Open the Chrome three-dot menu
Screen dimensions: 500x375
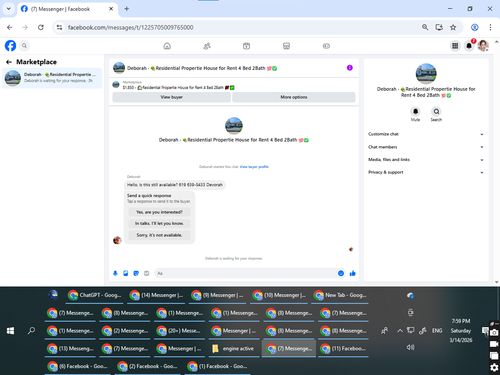(490, 27)
